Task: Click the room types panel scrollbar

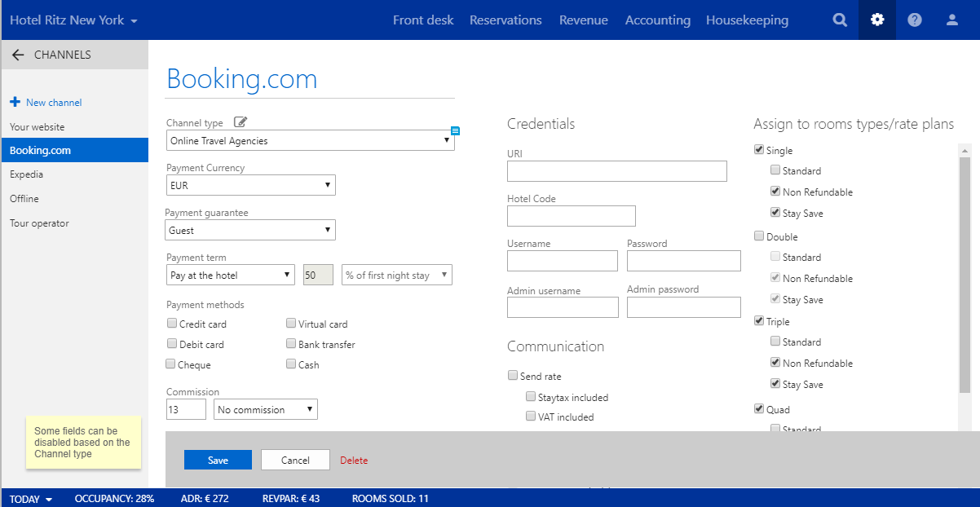Action: coord(965,276)
